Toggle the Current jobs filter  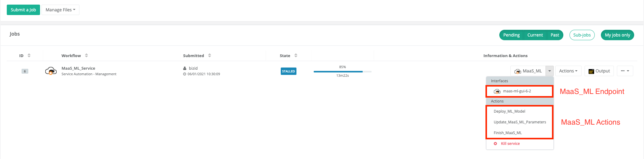pos(535,35)
